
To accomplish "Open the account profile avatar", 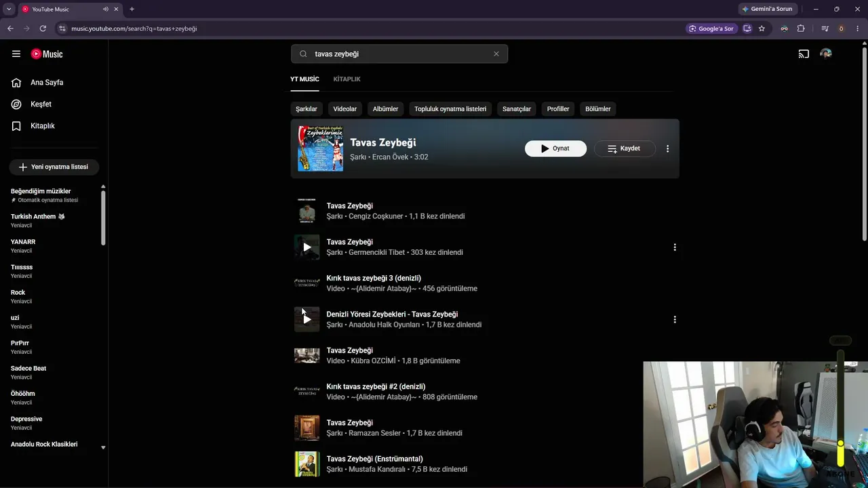I will point(825,54).
